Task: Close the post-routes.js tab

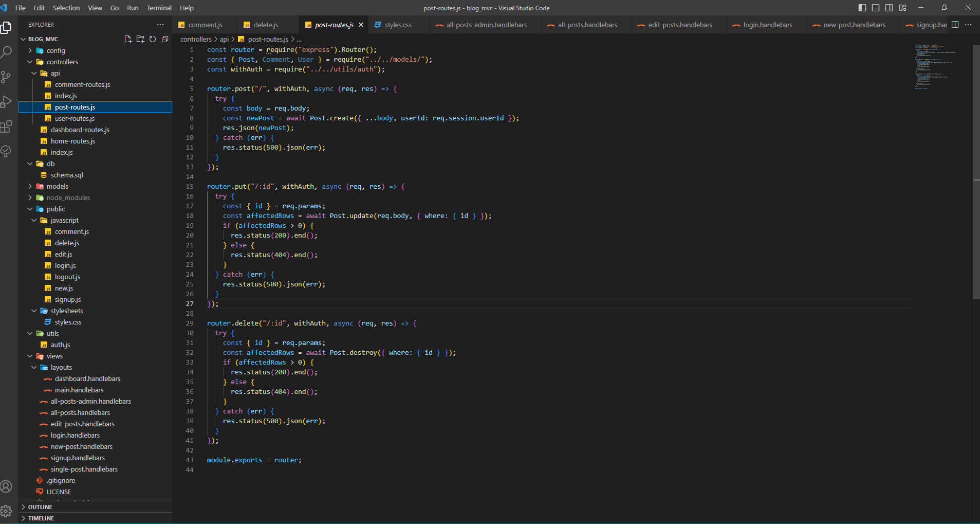Action: coord(361,25)
